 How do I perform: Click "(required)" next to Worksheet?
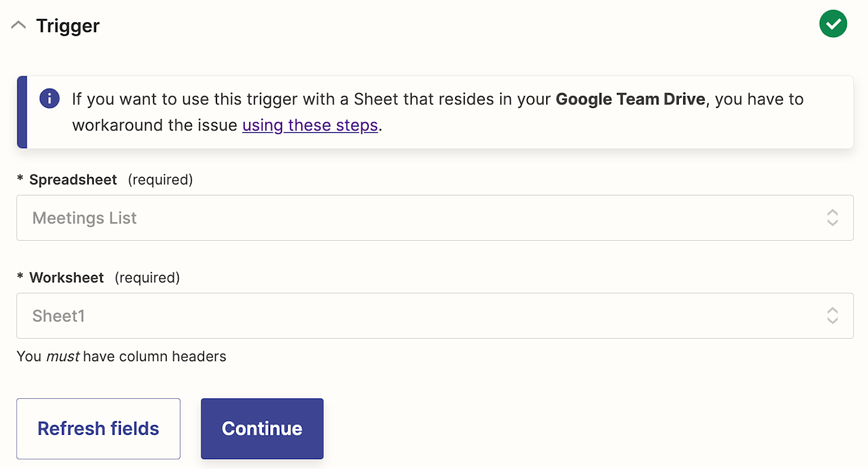click(x=147, y=278)
